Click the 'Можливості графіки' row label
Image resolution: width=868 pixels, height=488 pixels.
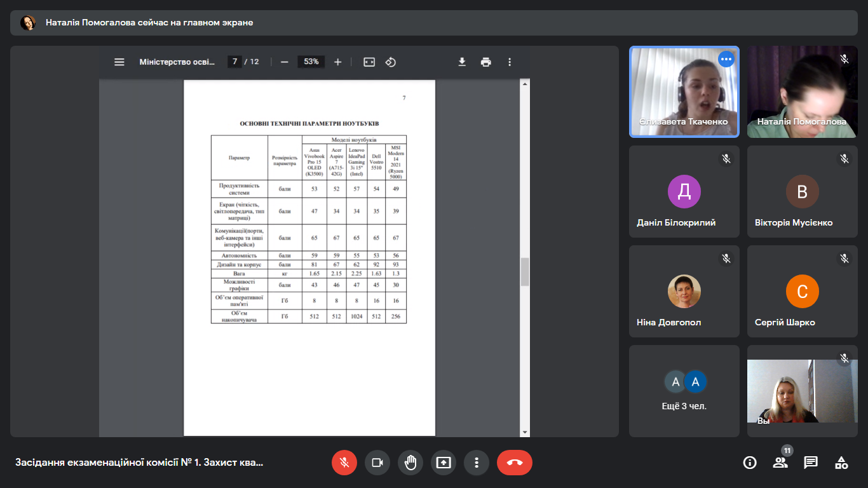click(x=240, y=285)
